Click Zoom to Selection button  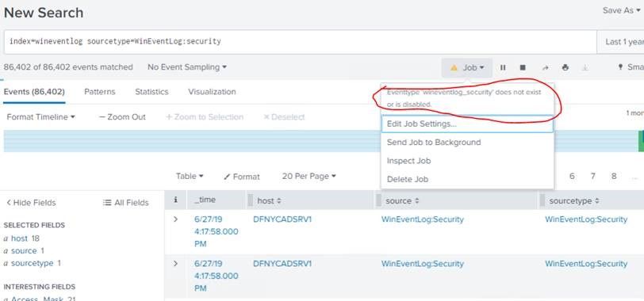tap(205, 117)
